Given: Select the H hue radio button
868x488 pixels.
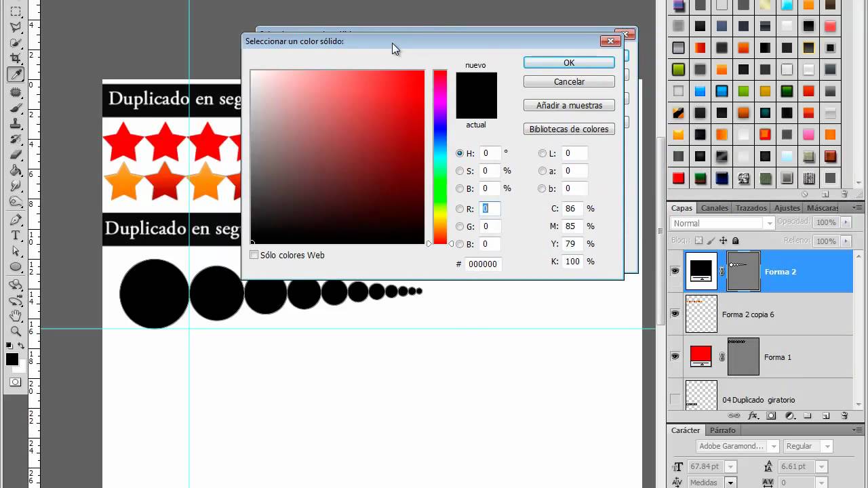Looking at the screenshot, I should [460, 154].
